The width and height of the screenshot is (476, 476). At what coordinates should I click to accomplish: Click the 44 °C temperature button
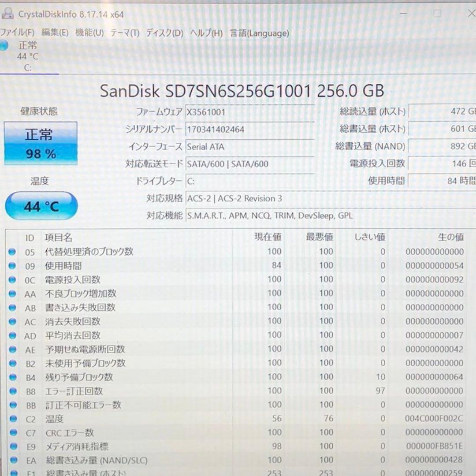(x=41, y=206)
